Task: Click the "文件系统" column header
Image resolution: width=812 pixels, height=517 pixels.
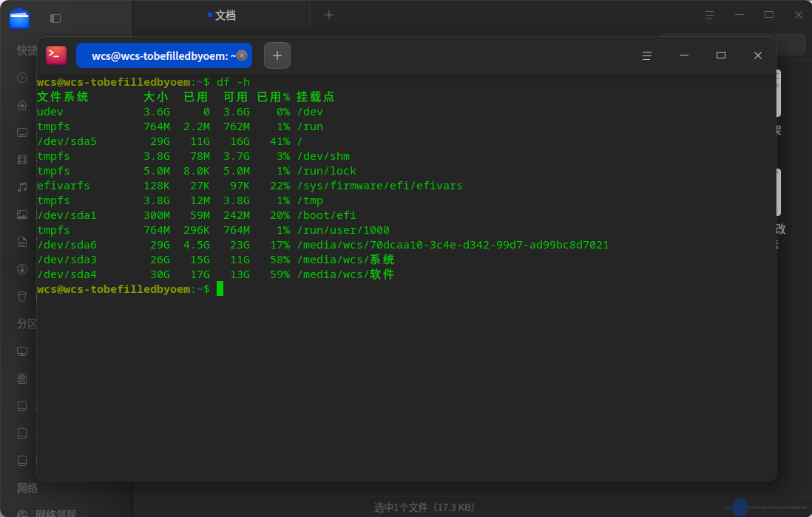Action: point(63,97)
